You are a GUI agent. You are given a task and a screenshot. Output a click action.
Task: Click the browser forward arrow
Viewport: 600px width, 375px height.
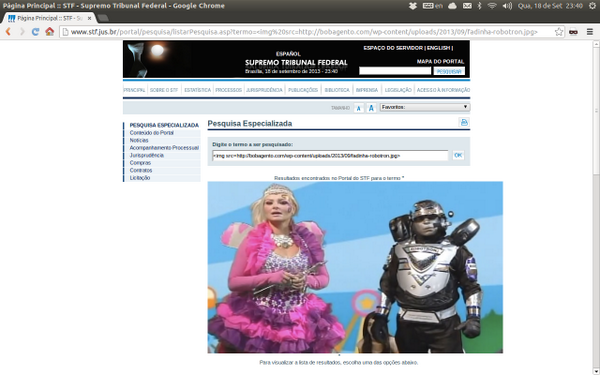[x=22, y=32]
